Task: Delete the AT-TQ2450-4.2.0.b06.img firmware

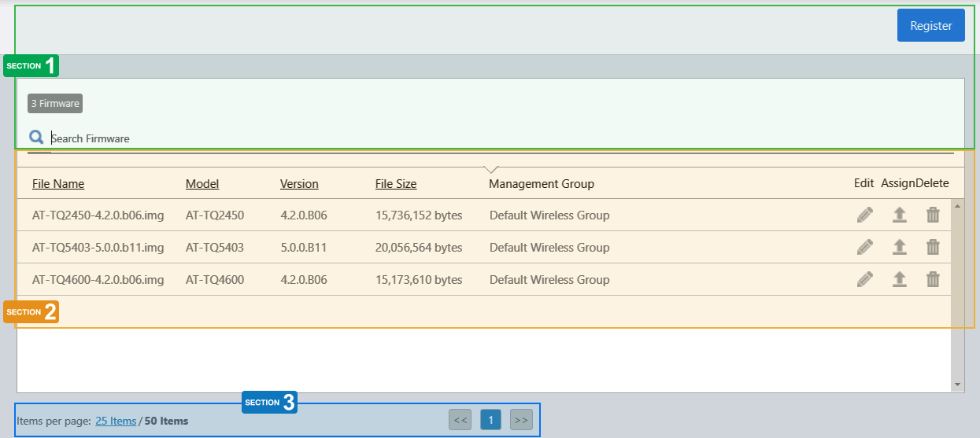Action: (x=933, y=215)
